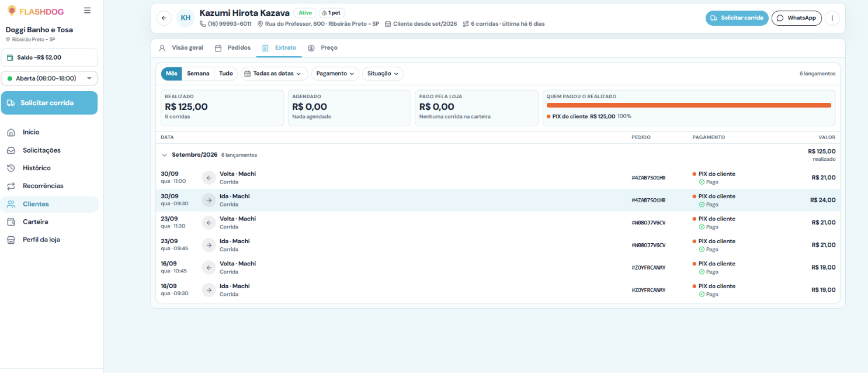
Task: Click the wallet icon in Saldo box
Action: tap(11, 57)
